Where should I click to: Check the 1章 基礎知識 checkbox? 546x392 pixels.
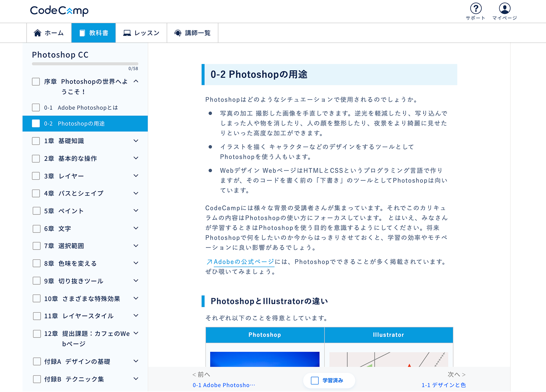tap(36, 141)
